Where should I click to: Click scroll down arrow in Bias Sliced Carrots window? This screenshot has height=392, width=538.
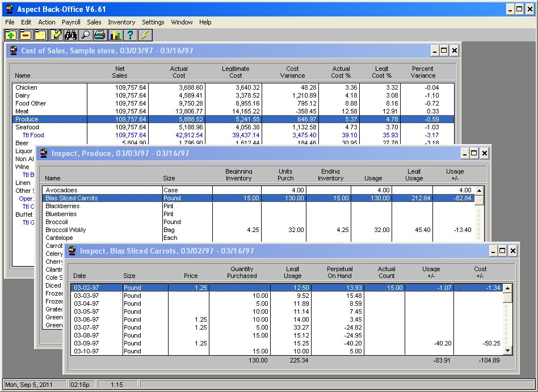coord(508,351)
